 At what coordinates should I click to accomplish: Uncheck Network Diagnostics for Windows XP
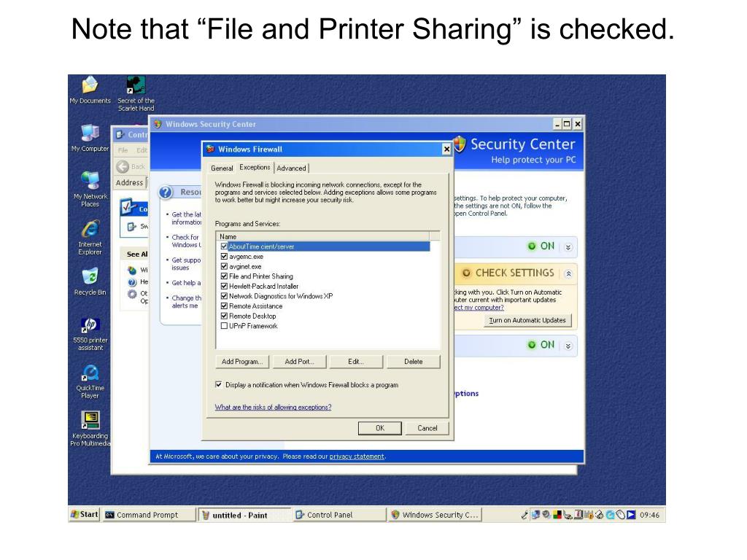224,296
